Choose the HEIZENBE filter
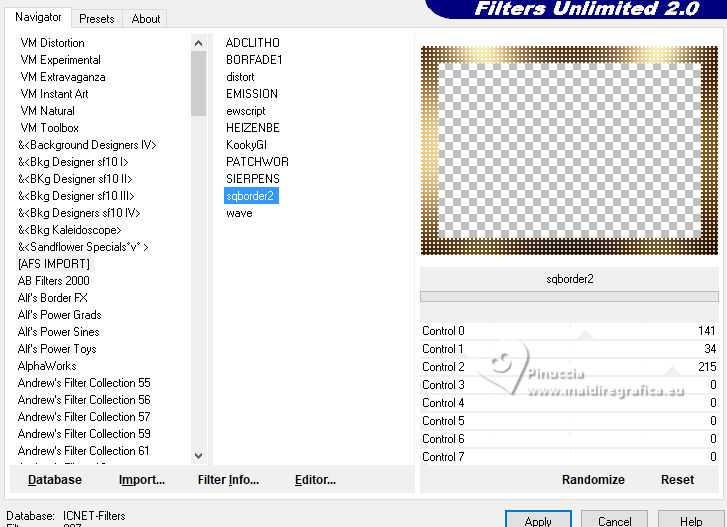Image resolution: width=727 pixels, height=527 pixels. [253, 128]
